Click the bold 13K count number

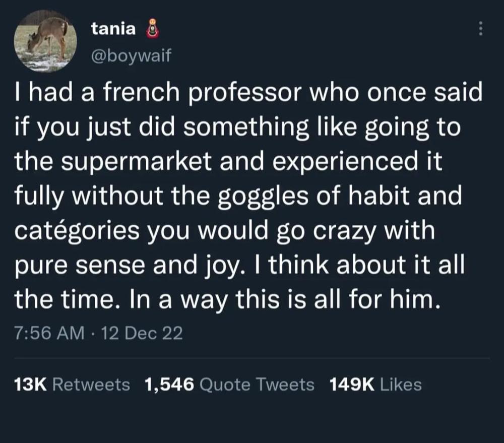click(x=31, y=385)
